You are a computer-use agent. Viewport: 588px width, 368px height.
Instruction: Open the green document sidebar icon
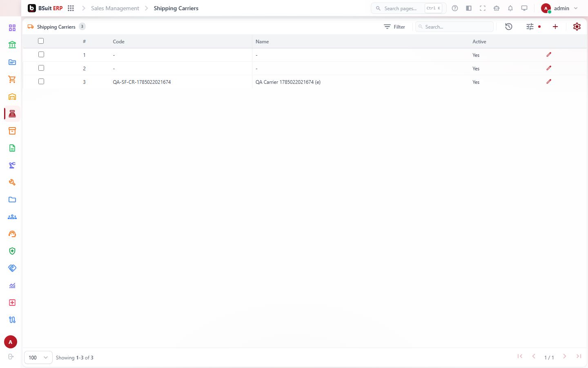click(12, 148)
